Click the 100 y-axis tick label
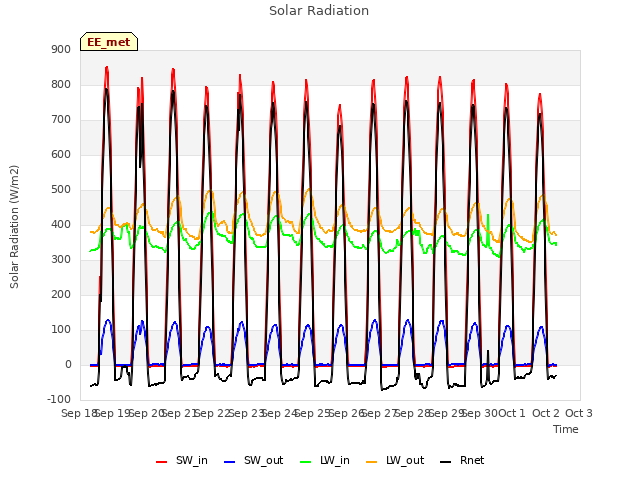The image size is (640, 480). (x=61, y=330)
